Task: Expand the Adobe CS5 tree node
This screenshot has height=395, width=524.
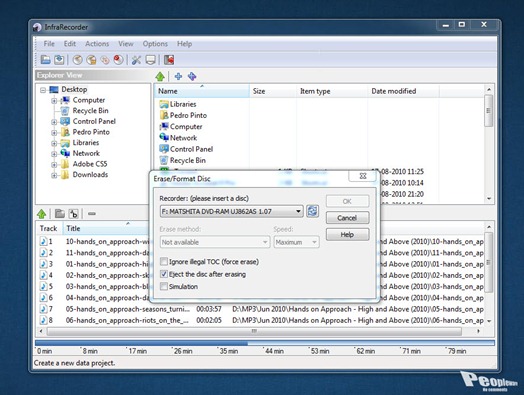Action: (54, 165)
